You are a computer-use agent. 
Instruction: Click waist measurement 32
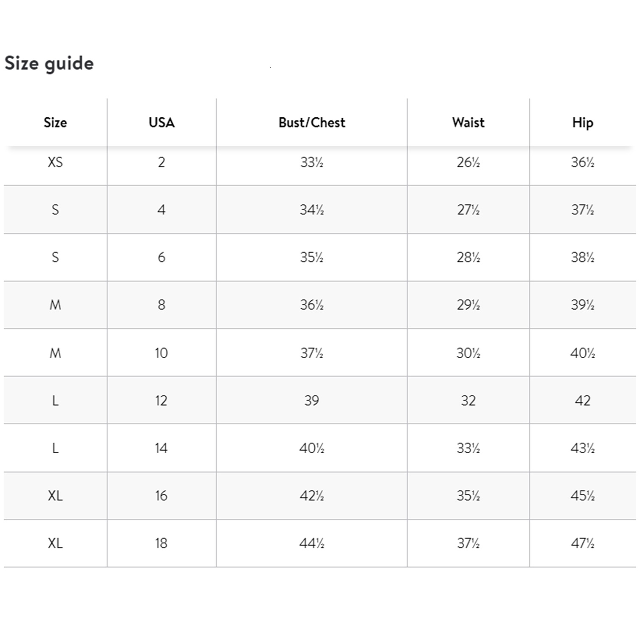468,401
